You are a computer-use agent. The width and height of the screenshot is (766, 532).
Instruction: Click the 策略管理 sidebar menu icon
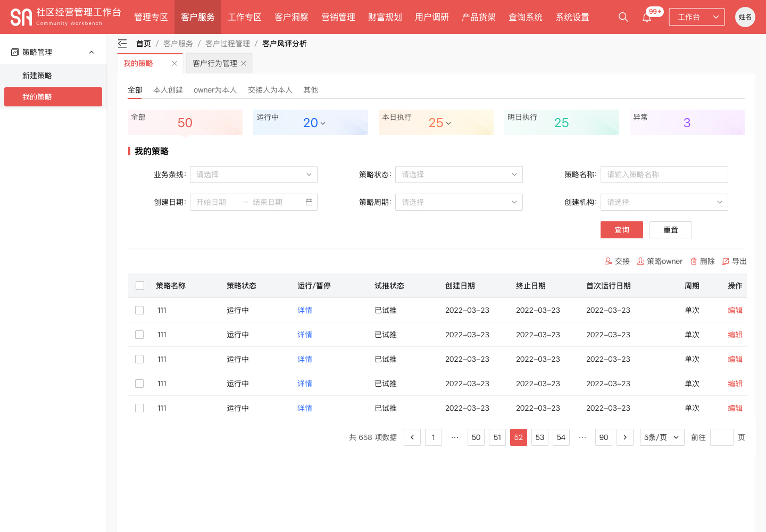coord(15,52)
